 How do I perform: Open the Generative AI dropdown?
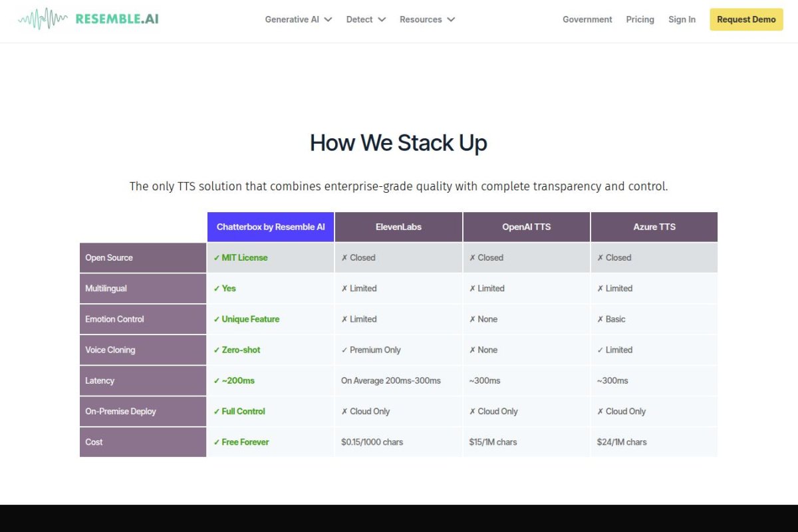(x=297, y=19)
